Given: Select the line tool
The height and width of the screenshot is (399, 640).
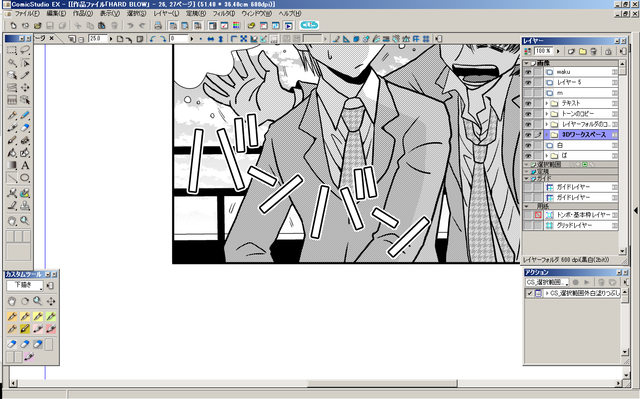Looking at the screenshot, I should coord(12,178).
